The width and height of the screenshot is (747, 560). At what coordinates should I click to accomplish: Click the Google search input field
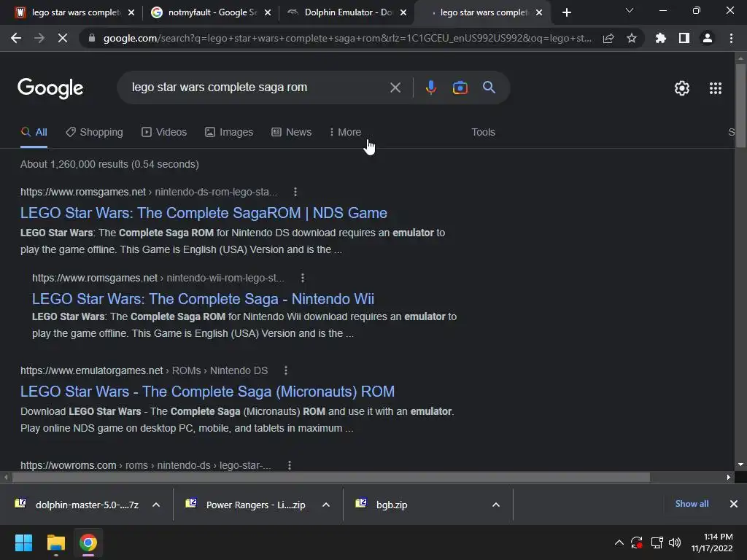(x=258, y=87)
